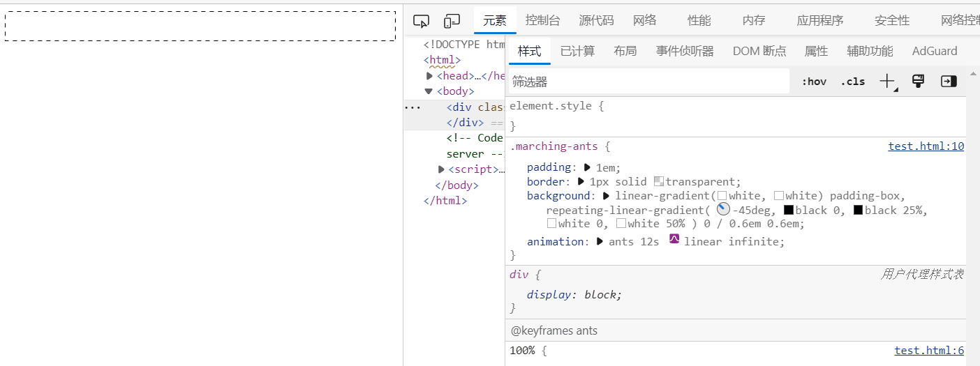Switch to the 控制台 tab
Viewport: 980px width, 366px height.
(x=542, y=20)
